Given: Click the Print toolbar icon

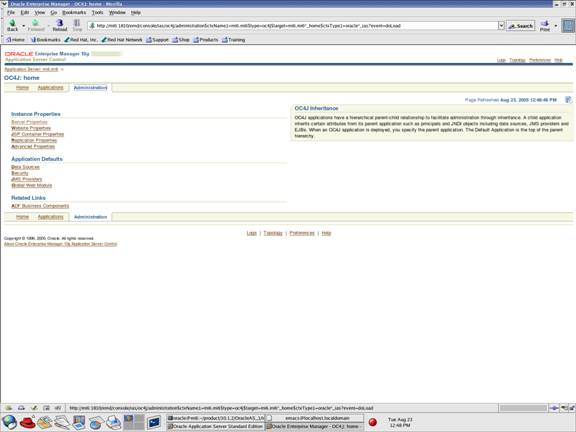Looking at the screenshot, I should 545,25.
